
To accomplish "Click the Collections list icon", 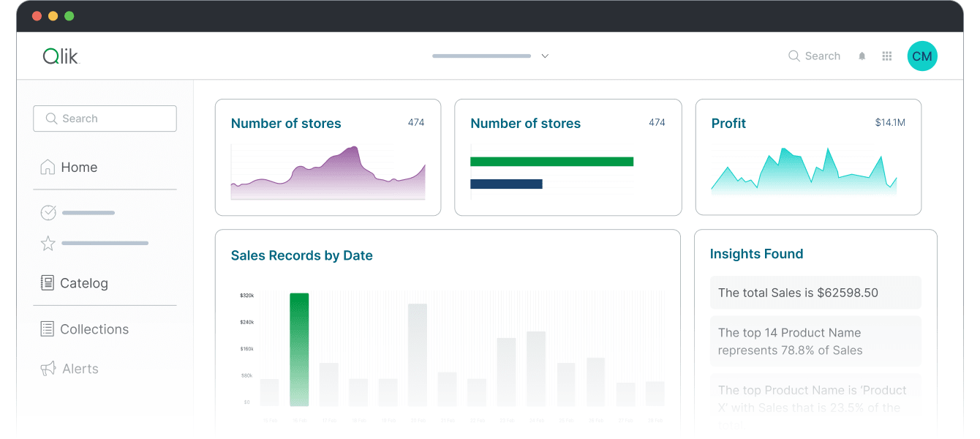I will pos(48,329).
